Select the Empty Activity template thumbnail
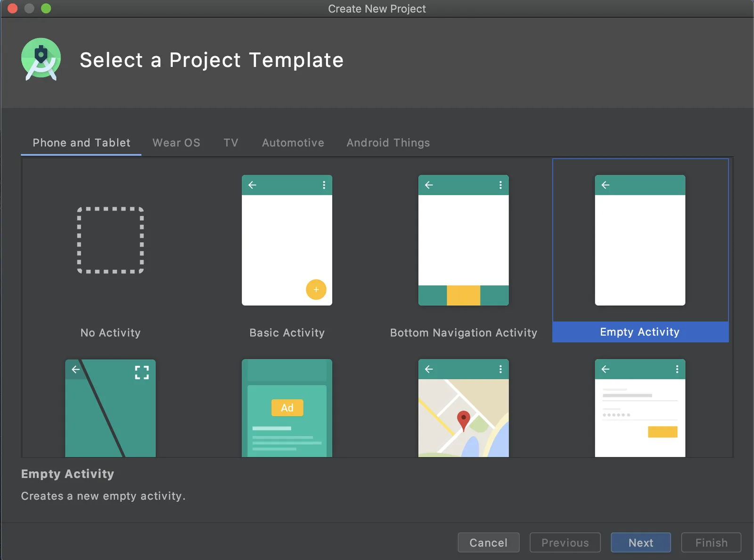The image size is (754, 560). point(640,240)
